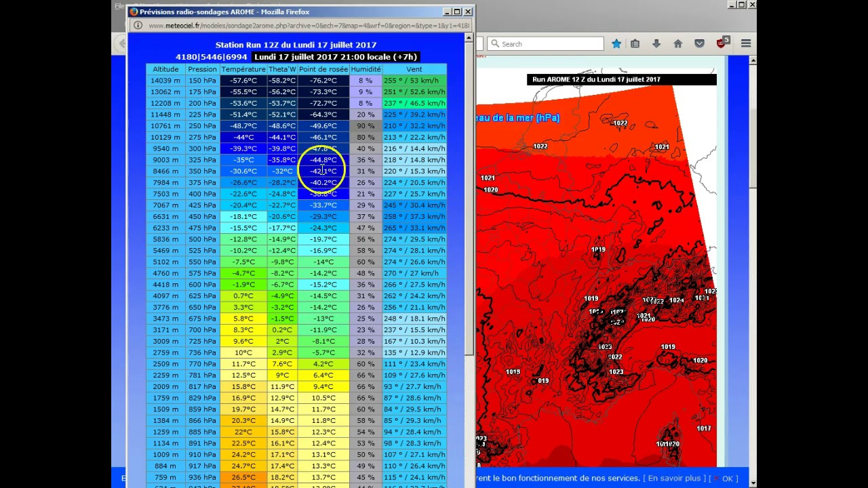Viewport: 868px width, 488px height.
Task: Select the 'Altitude' column header
Action: click(165, 69)
